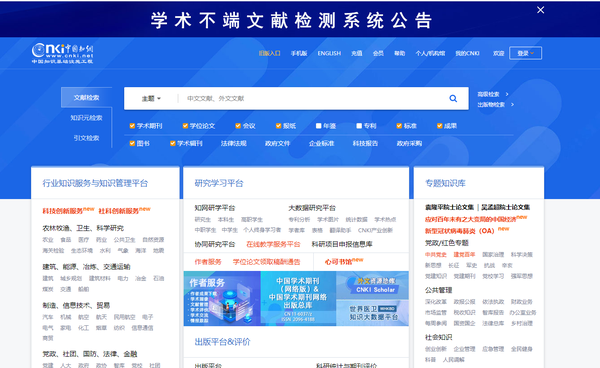This screenshot has height=368, width=600.
Task: Uncheck the 报纸 checkbox
Action: [x=279, y=126]
